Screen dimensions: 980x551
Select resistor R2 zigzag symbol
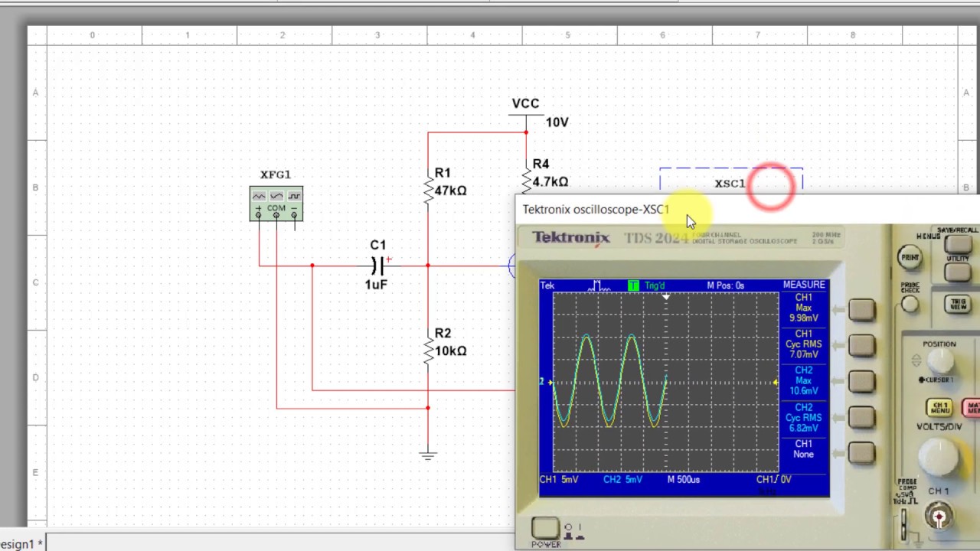428,350
